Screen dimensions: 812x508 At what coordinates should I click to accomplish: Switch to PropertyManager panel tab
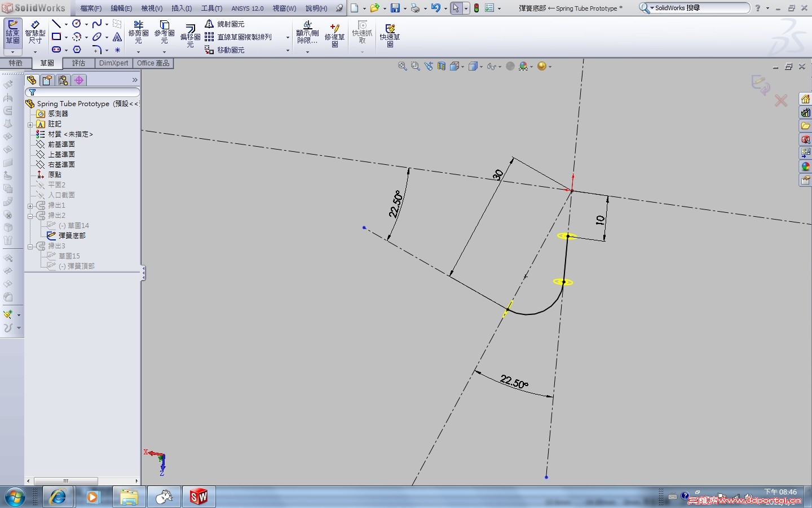pos(47,80)
